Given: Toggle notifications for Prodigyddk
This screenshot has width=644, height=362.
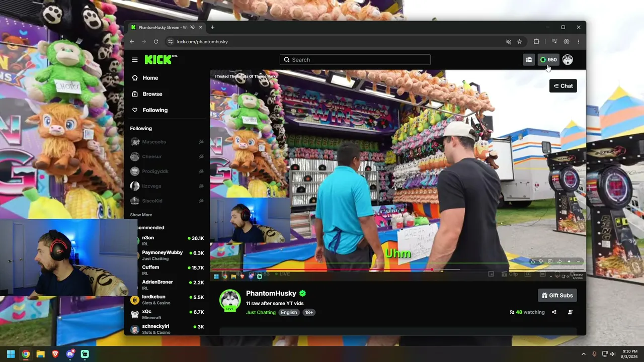Looking at the screenshot, I should tap(201, 171).
